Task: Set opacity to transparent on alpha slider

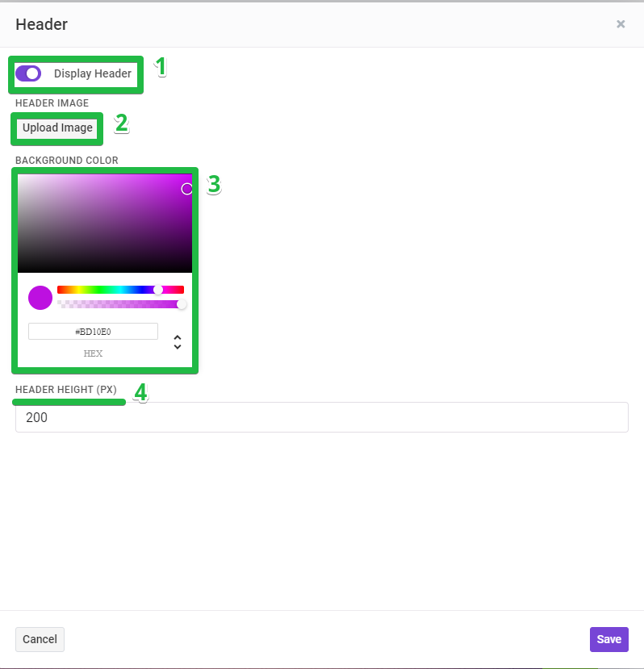Action: [x=59, y=303]
